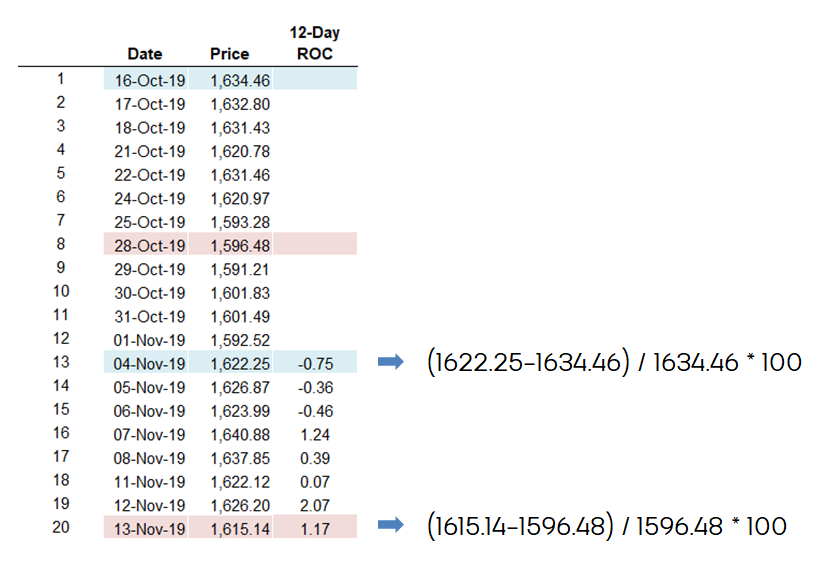Select the 2.07 ROC value

tap(315, 505)
